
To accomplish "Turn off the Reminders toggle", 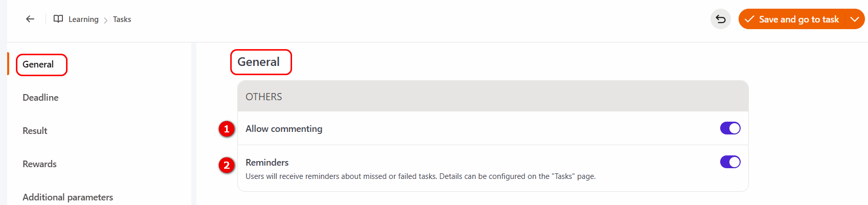I will 730,162.
